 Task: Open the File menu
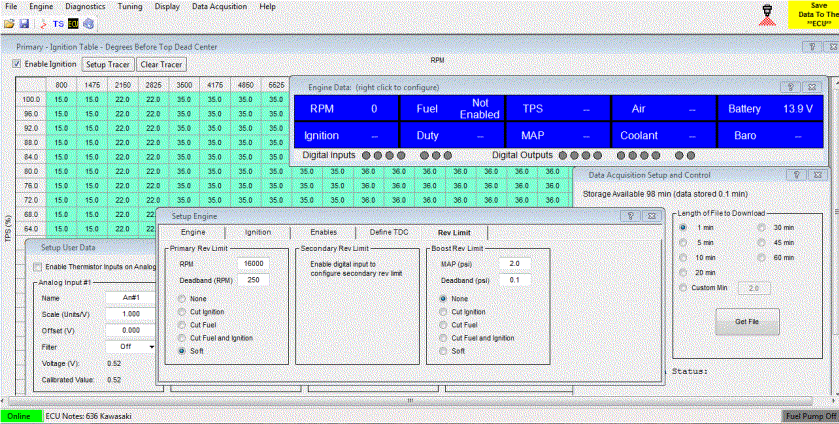tap(11, 6)
